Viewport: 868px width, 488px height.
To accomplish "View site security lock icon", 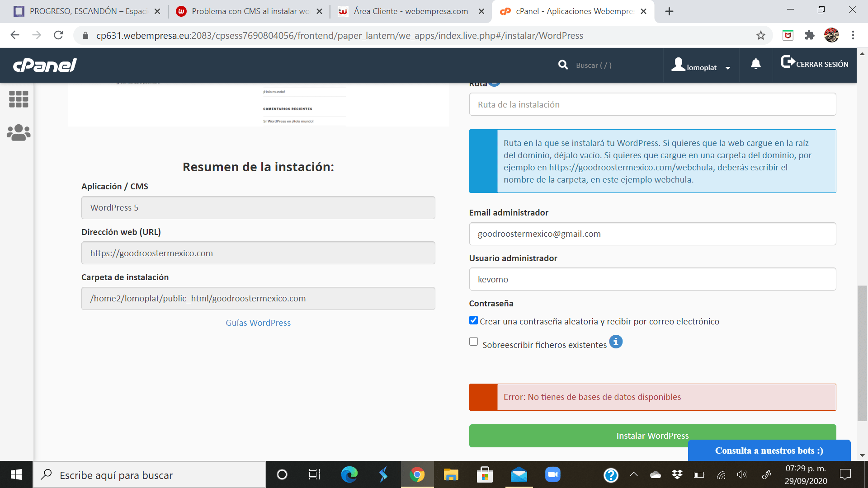I will click(x=85, y=36).
